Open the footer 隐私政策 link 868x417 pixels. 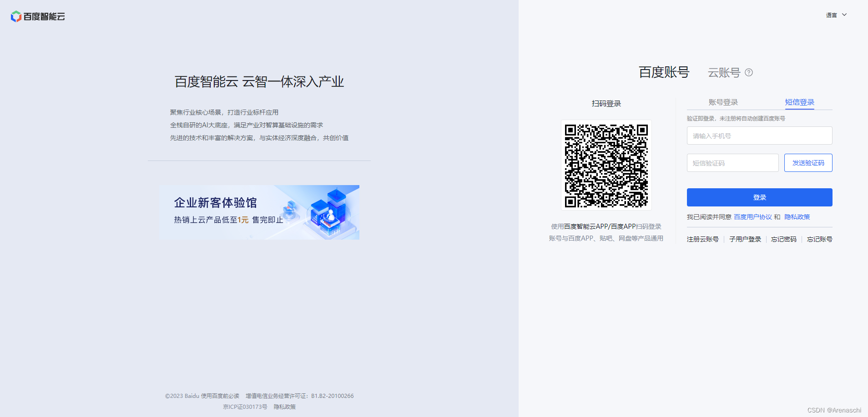(285, 407)
